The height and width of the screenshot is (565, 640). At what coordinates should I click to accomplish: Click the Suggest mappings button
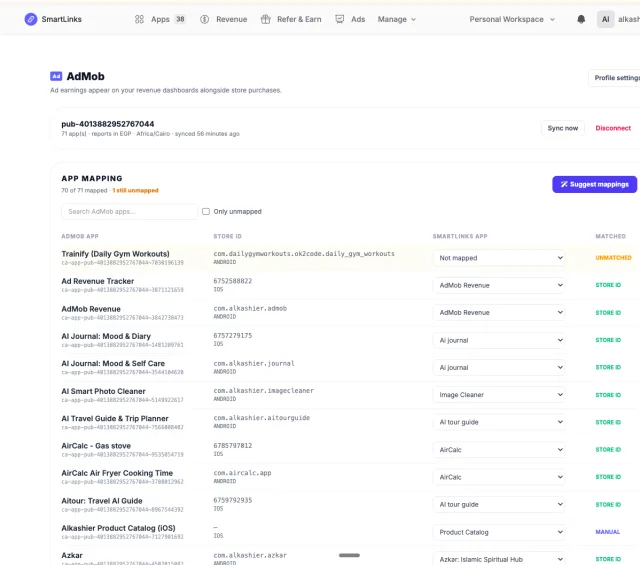[594, 185]
